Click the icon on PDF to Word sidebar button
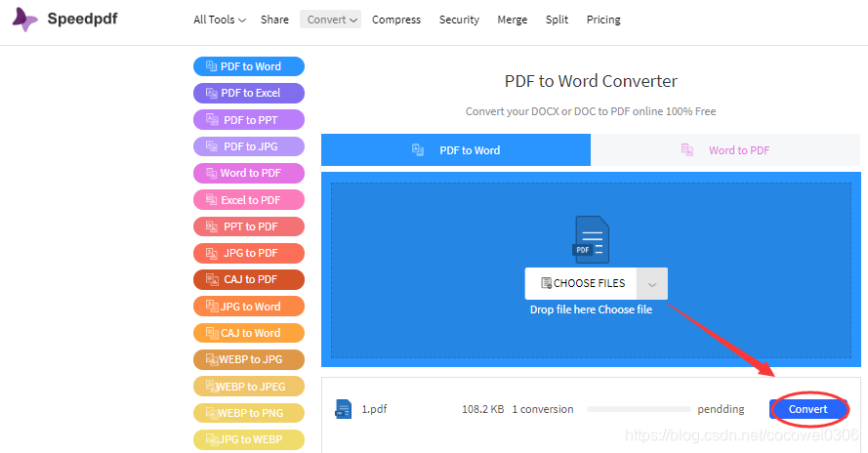The width and height of the screenshot is (868, 453). [212, 66]
